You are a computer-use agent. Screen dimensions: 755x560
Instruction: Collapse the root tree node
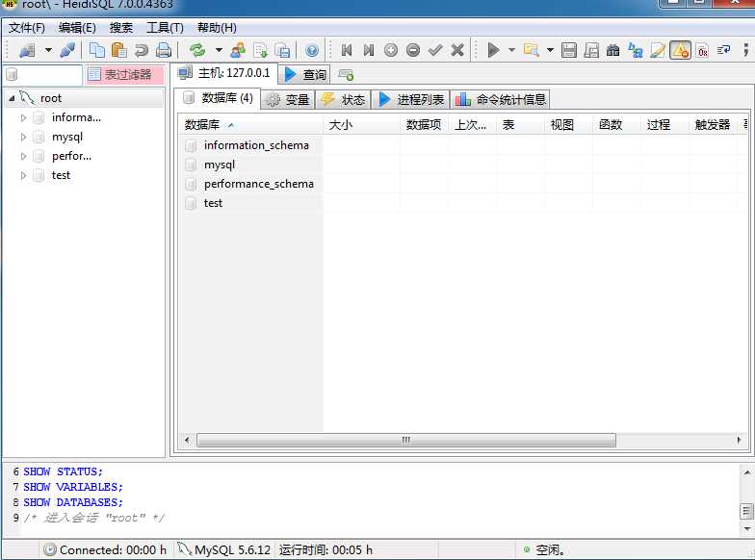[x=12, y=98]
